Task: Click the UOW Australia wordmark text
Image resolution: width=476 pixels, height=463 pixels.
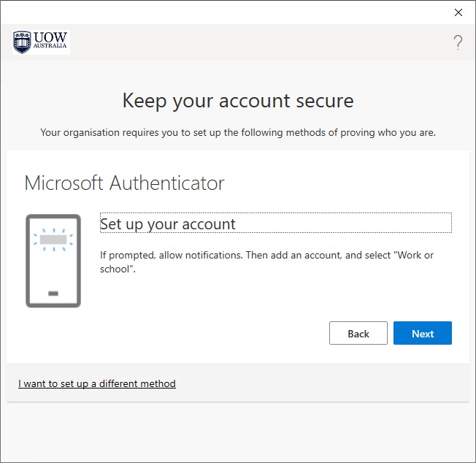Action: click(51, 42)
